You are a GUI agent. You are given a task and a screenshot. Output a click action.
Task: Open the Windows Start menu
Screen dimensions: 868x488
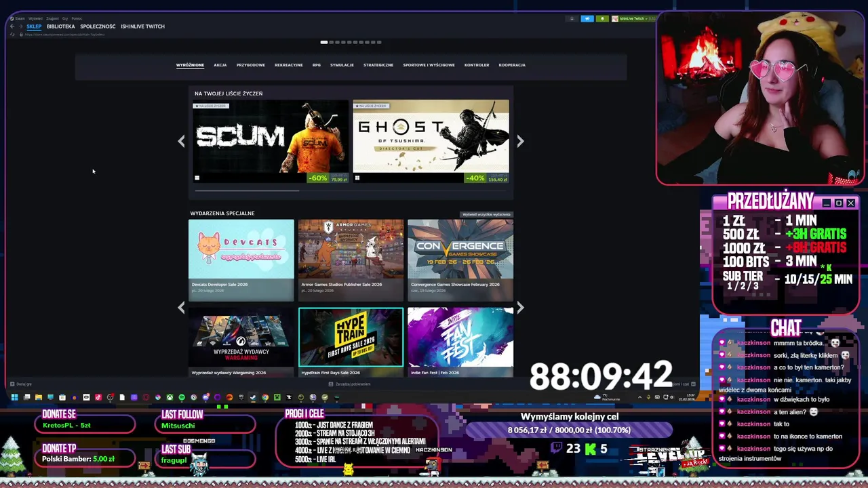pyautogui.click(x=14, y=397)
